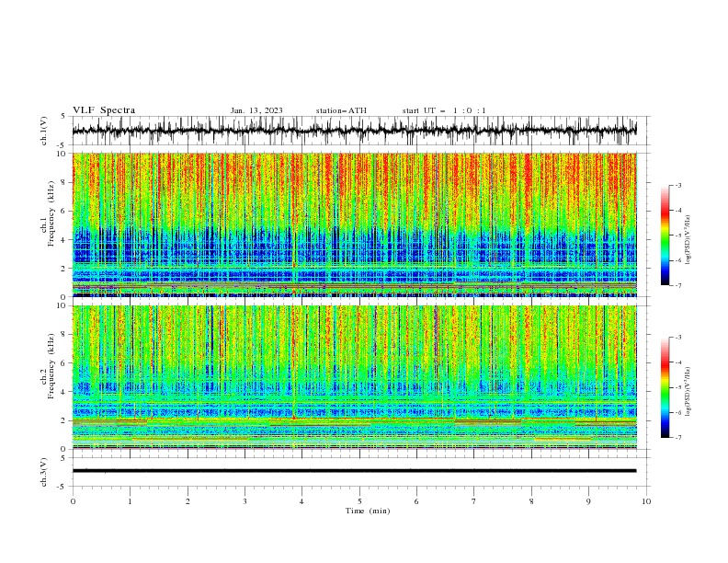
Task: Click the ch.2 spectrogram color scale bar
Action: (x=665, y=387)
